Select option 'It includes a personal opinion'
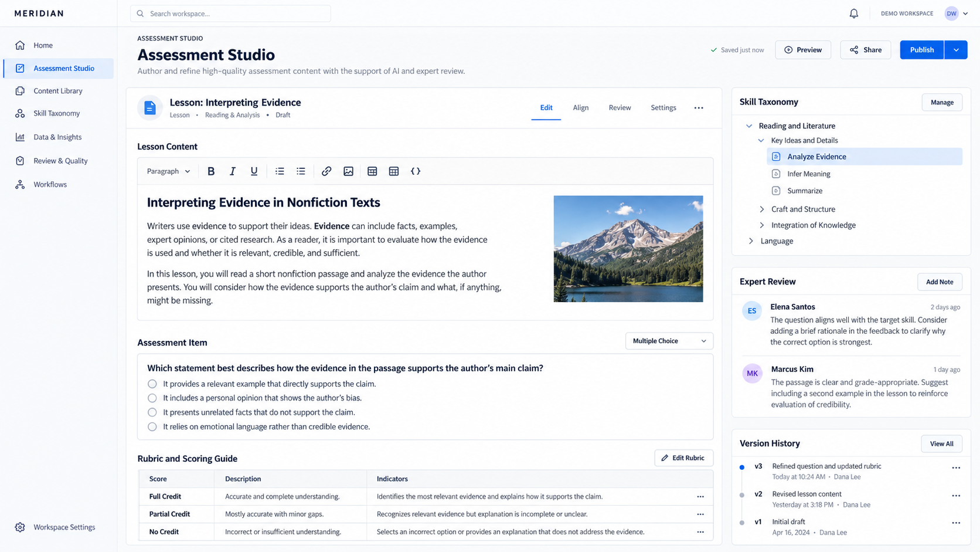The height and width of the screenshot is (552, 980). 152,398
